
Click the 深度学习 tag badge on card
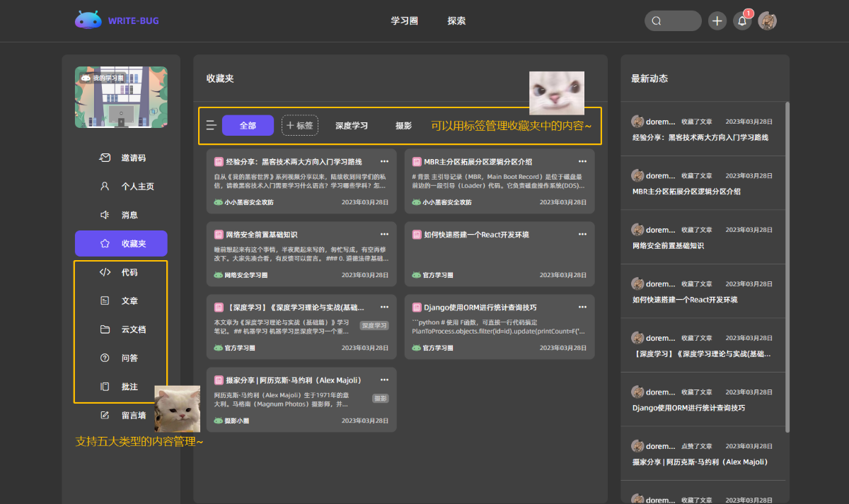click(374, 326)
